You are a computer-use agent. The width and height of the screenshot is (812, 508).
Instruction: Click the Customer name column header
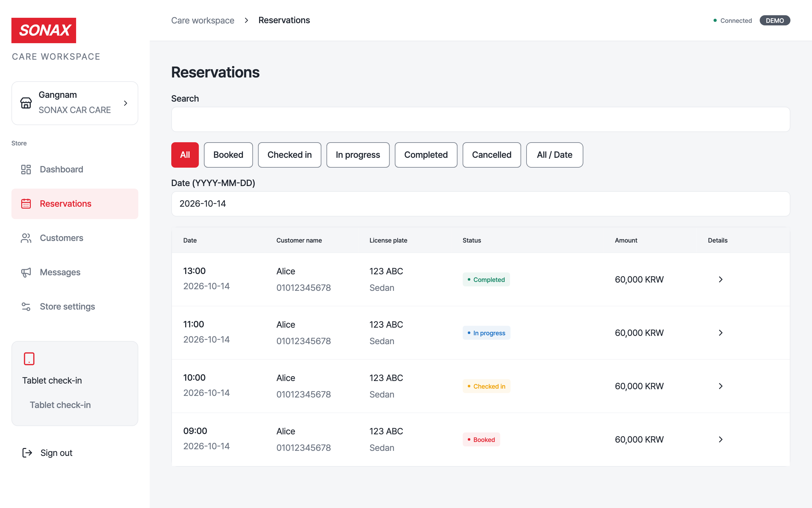[x=299, y=240]
